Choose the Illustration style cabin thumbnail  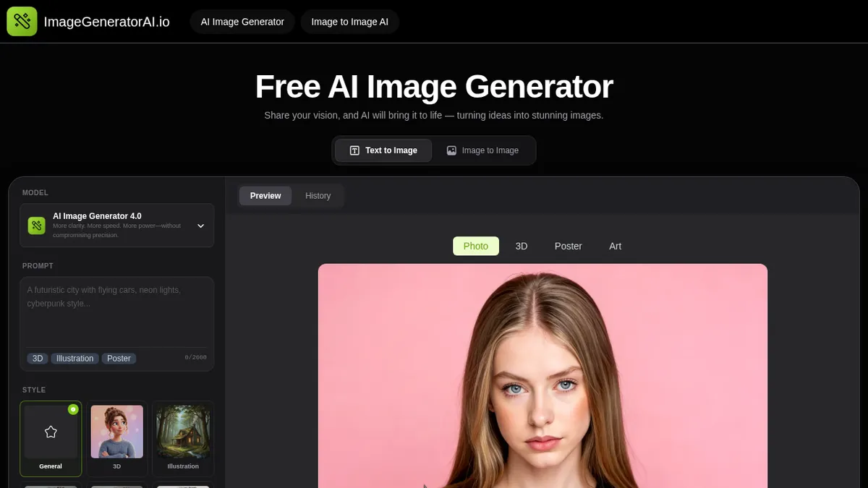coord(183,432)
